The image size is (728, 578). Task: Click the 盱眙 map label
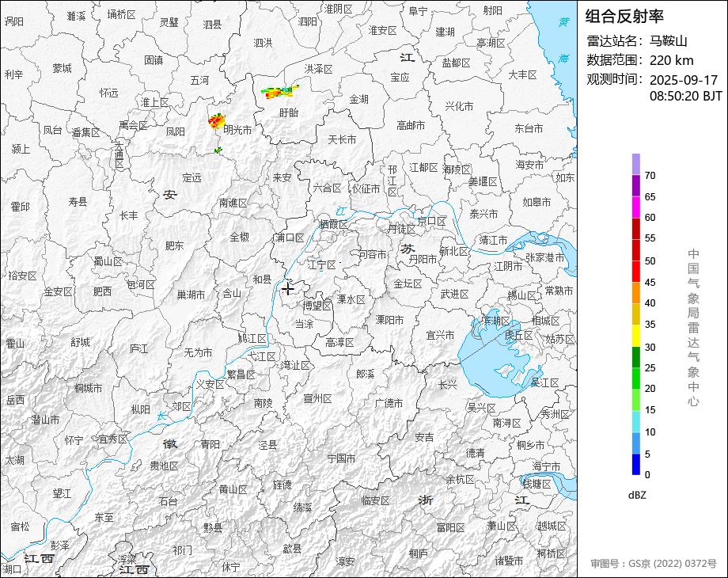coord(289,113)
